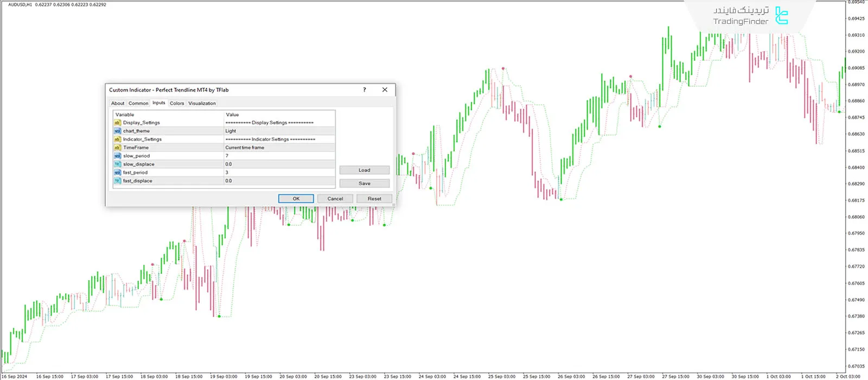The width and height of the screenshot is (868, 380).
Task: Click the TradingFinder logo icon
Action: [781, 16]
